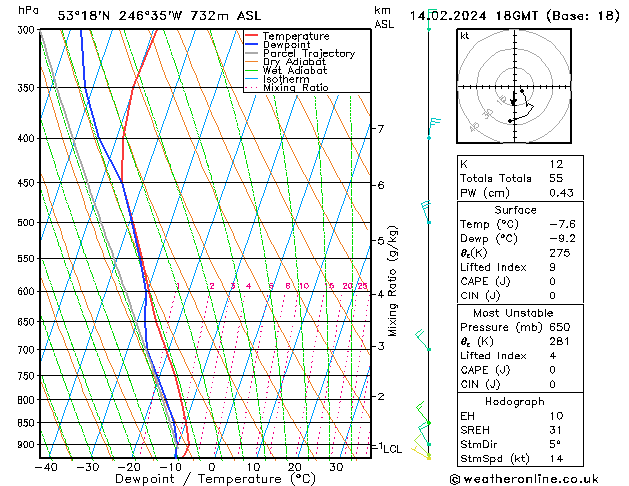Click the 2 km altitude label
629x486 pixels.
pos(380,396)
